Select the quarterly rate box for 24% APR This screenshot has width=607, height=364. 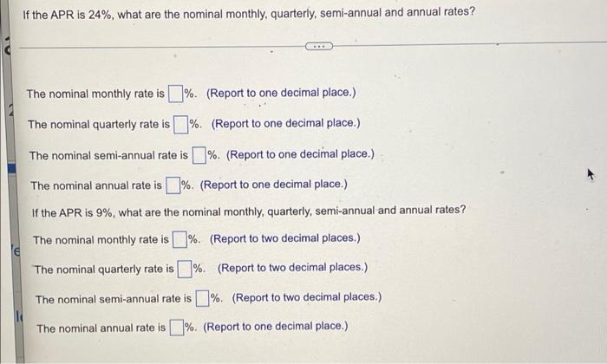point(180,125)
